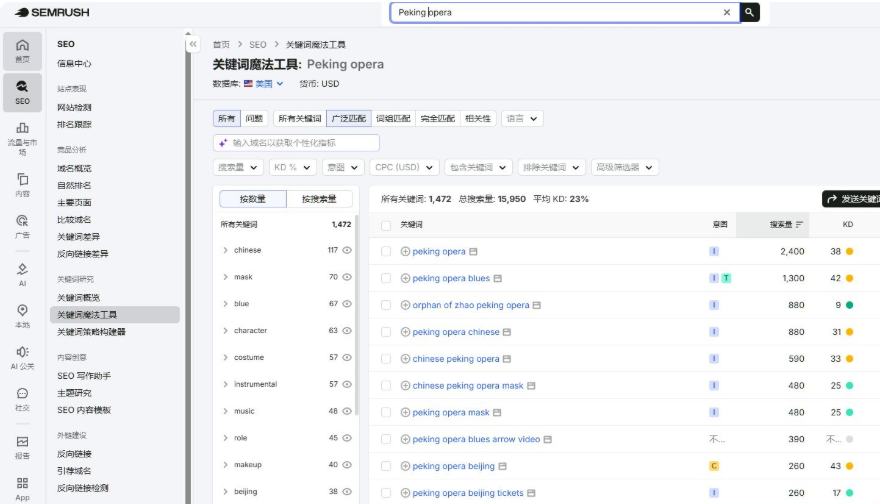Tick the select-all checkbox in the table header
Screen dimensions: 880x504
click(386, 225)
